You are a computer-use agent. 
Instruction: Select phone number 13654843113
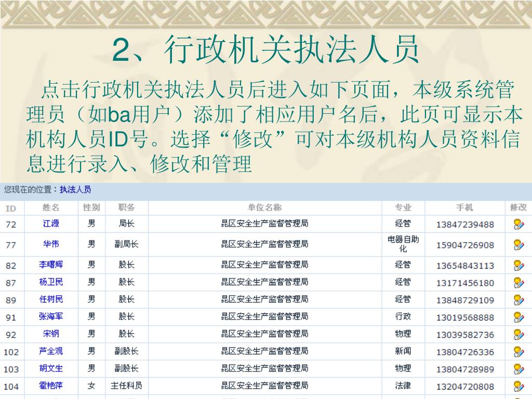pyautogui.click(x=465, y=266)
